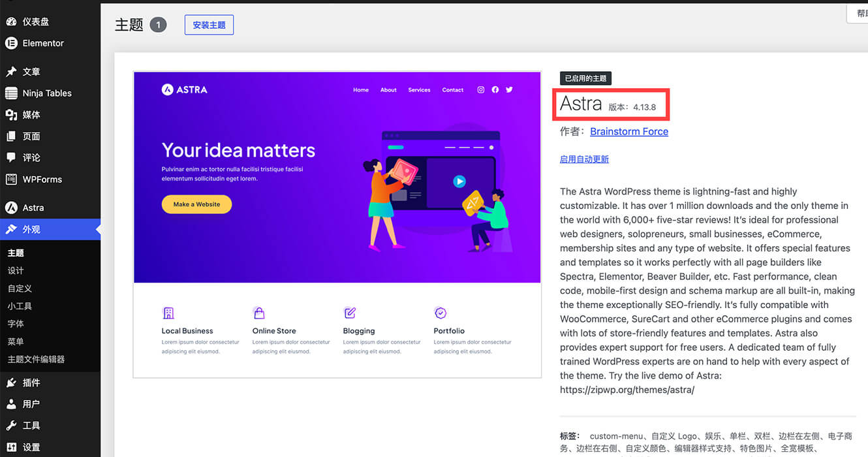Click the 版本: 4.13.8 version text

coord(632,107)
